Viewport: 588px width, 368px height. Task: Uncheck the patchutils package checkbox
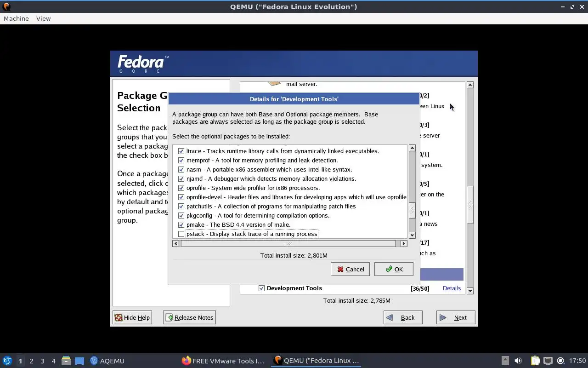[181, 206]
